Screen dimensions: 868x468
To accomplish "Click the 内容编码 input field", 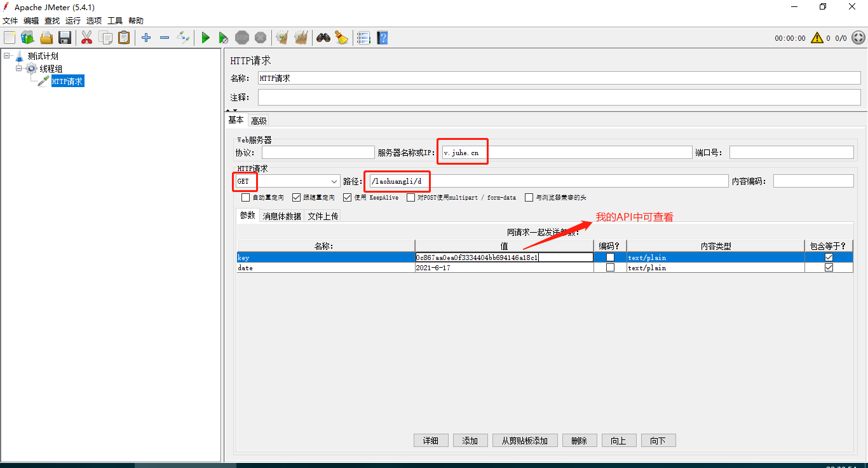I will pyautogui.click(x=813, y=181).
